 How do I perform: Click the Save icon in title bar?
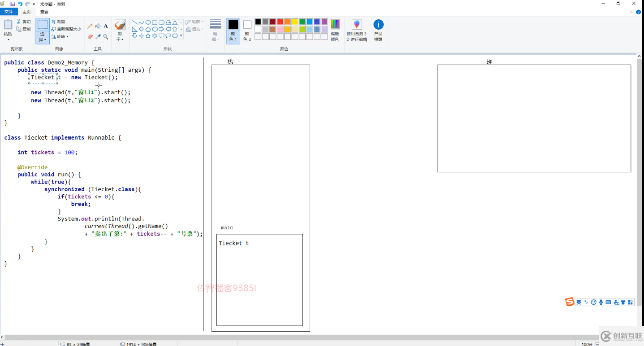point(13,4)
